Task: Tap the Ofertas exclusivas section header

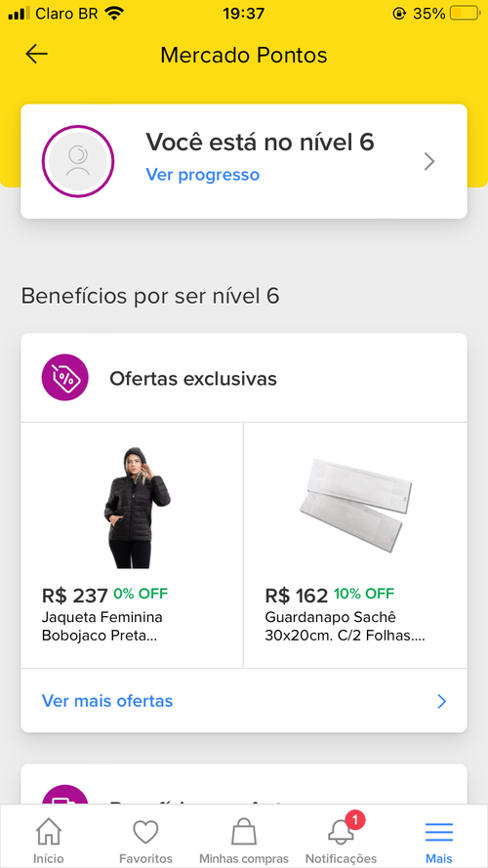Action: point(244,378)
